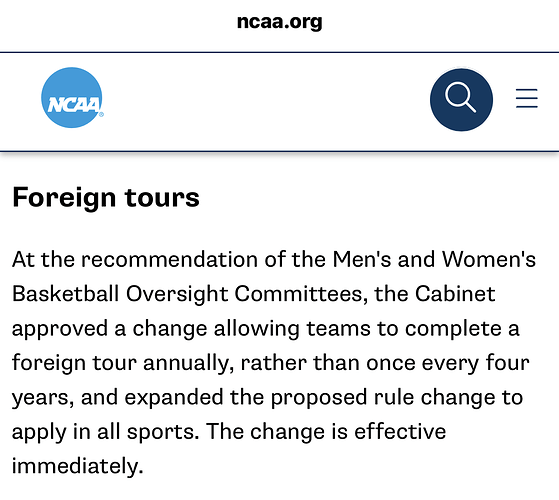Click the "foreign tour annually" phrase

[123, 363]
